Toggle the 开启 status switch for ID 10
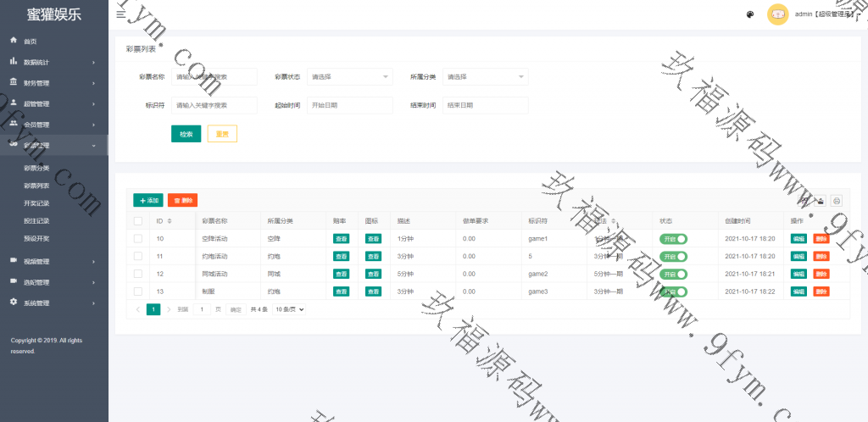Viewport: 868px width, 422px height. (673, 239)
